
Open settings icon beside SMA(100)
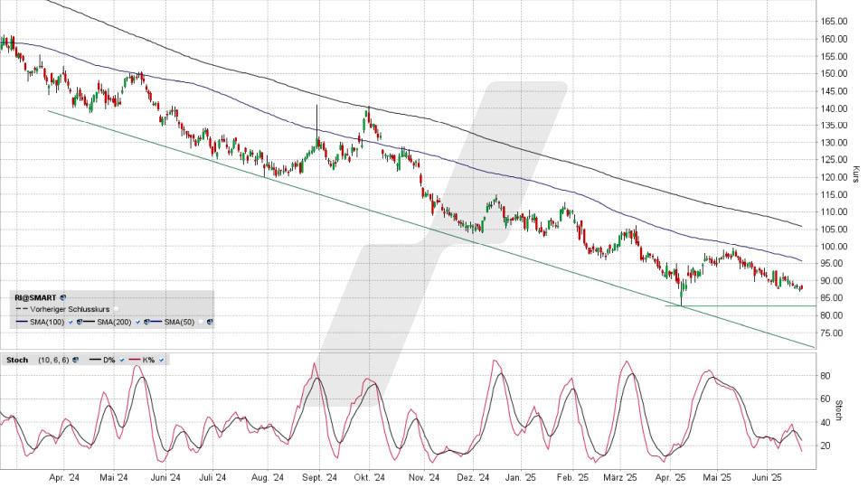click(x=80, y=322)
